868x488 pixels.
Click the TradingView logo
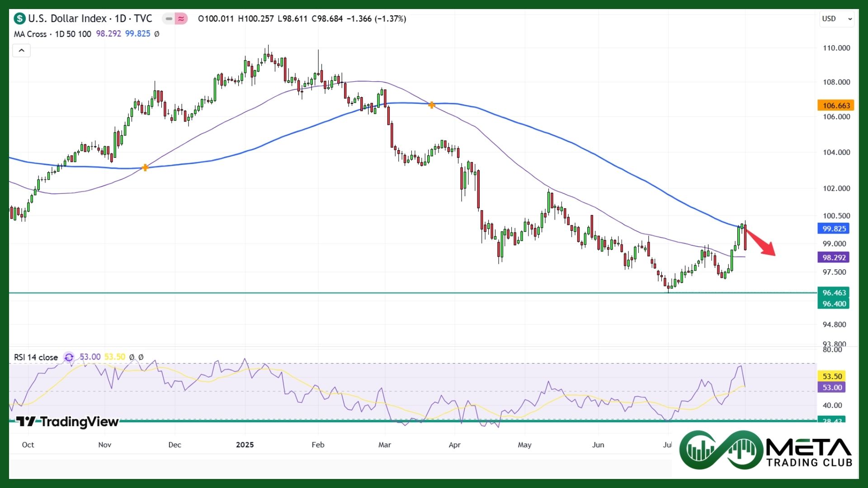coord(68,422)
